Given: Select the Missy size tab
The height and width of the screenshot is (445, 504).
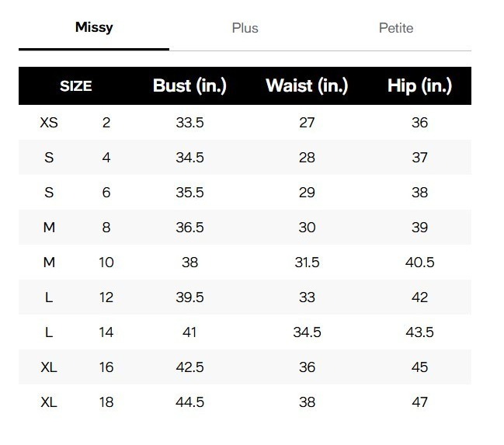Looking at the screenshot, I should point(94,28).
